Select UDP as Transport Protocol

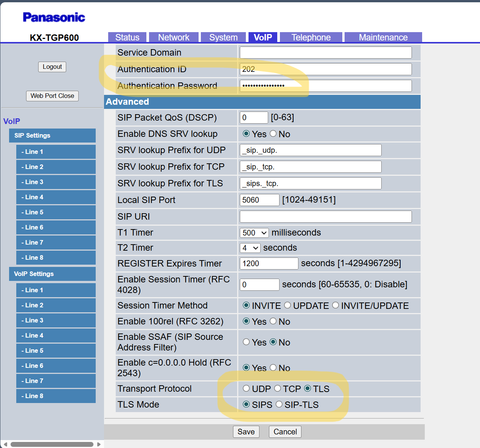coord(246,389)
